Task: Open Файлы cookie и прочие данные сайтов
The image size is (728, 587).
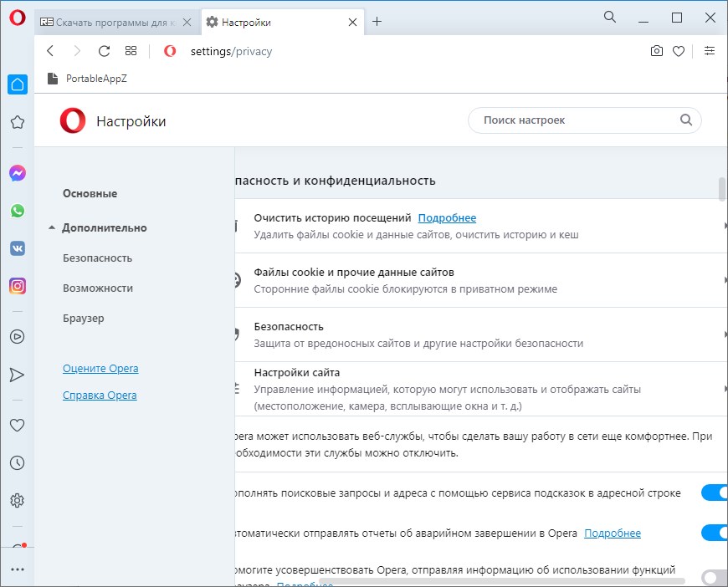Action: 481,280
